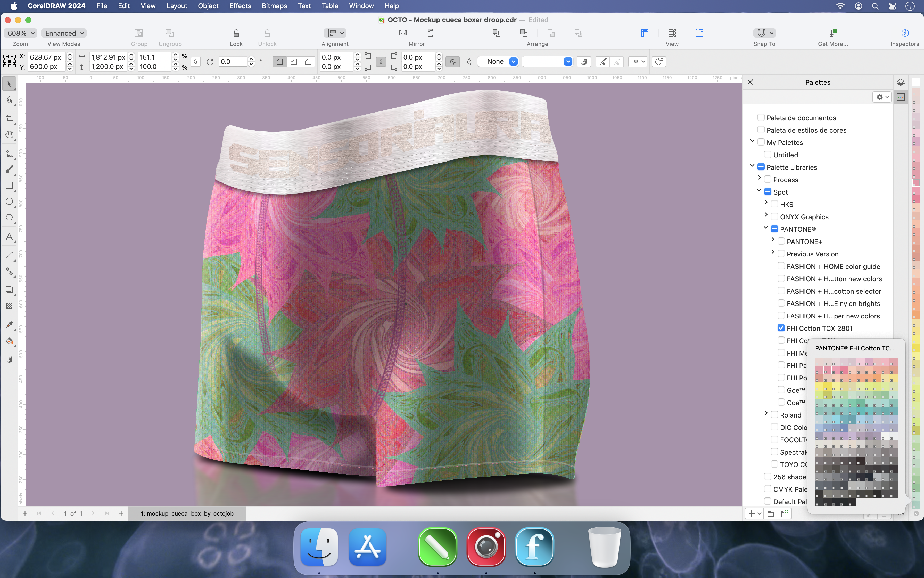Open Palettes gear settings button
The width and height of the screenshot is (924, 578).
point(882,97)
